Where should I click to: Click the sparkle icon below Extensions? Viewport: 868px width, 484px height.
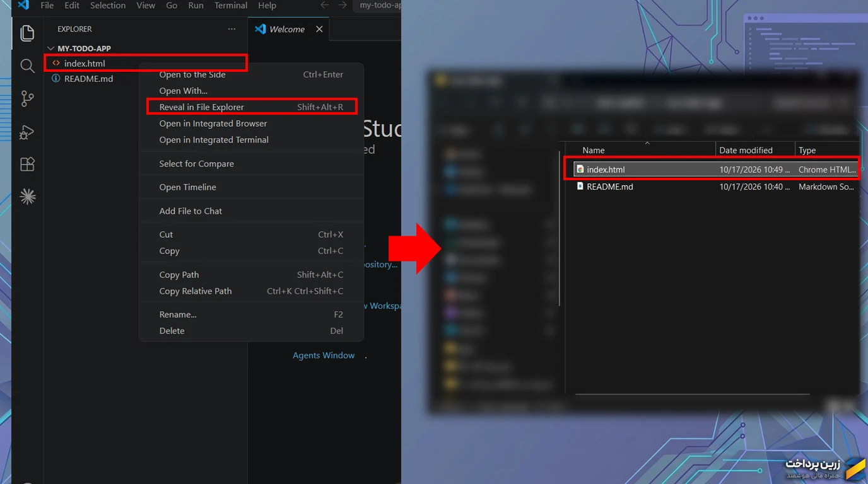[27, 197]
